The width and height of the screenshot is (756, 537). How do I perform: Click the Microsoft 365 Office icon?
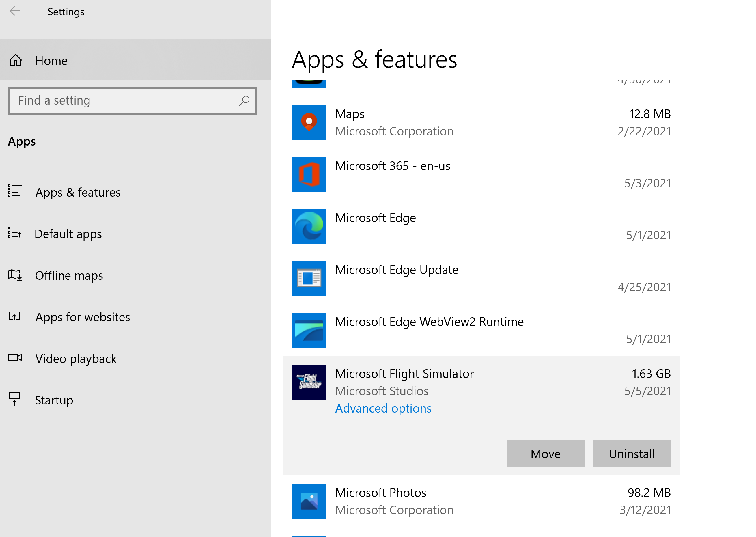309,174
